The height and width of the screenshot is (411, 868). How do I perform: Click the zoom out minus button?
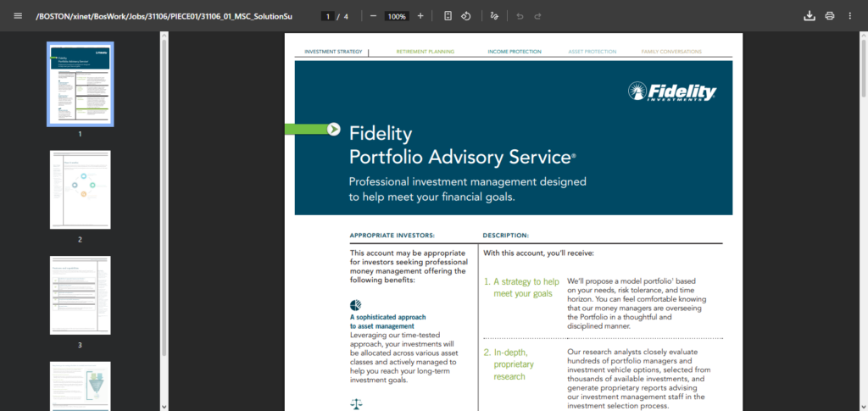(x=373, y=16)
